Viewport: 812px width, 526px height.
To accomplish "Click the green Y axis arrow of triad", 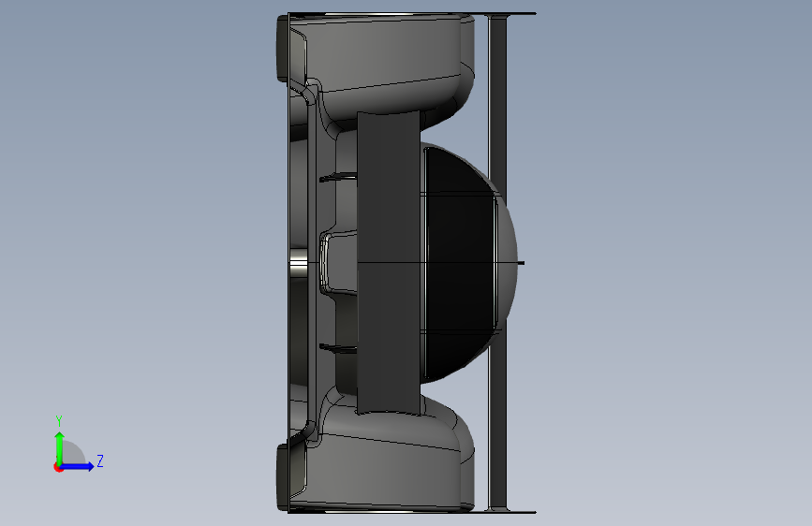I will pos(60,447).
